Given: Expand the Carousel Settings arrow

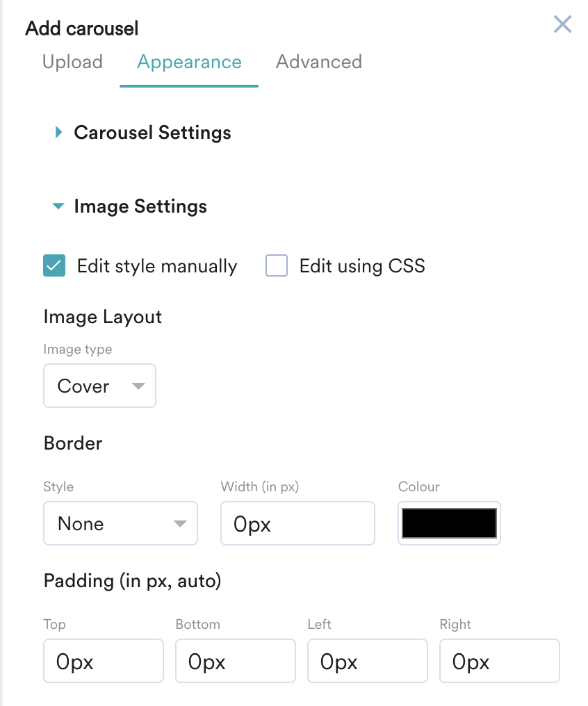Looking at the screenshot, I should coord(59,132).
